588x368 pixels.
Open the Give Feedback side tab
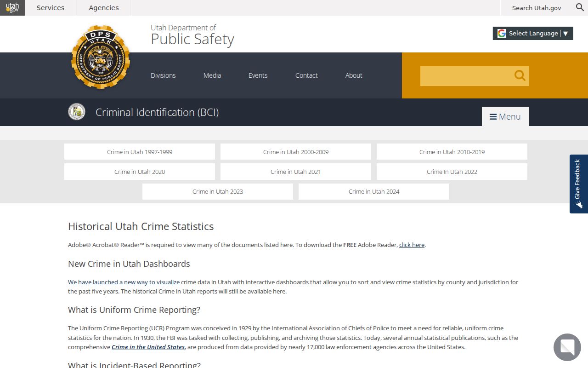579,184
